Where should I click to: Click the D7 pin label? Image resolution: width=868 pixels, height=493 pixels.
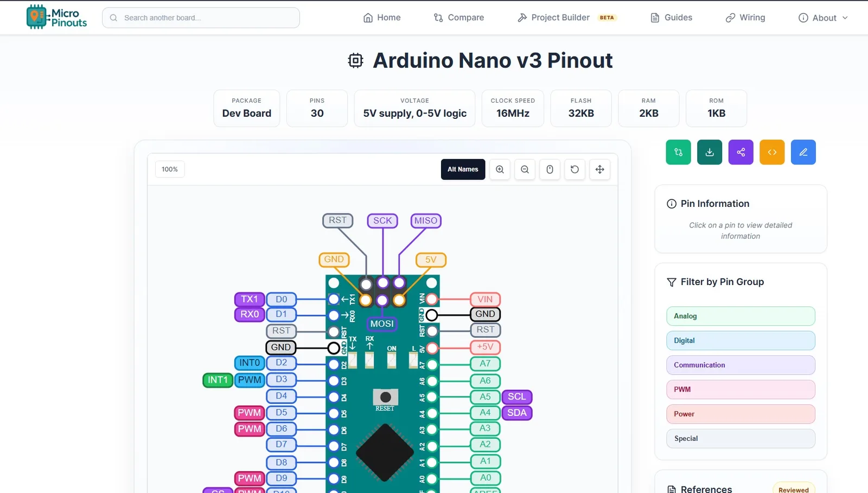[x=282, y=444]
